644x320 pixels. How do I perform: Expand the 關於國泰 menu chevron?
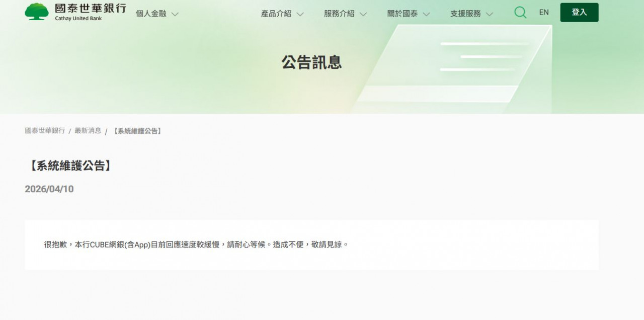pos(426,15)
